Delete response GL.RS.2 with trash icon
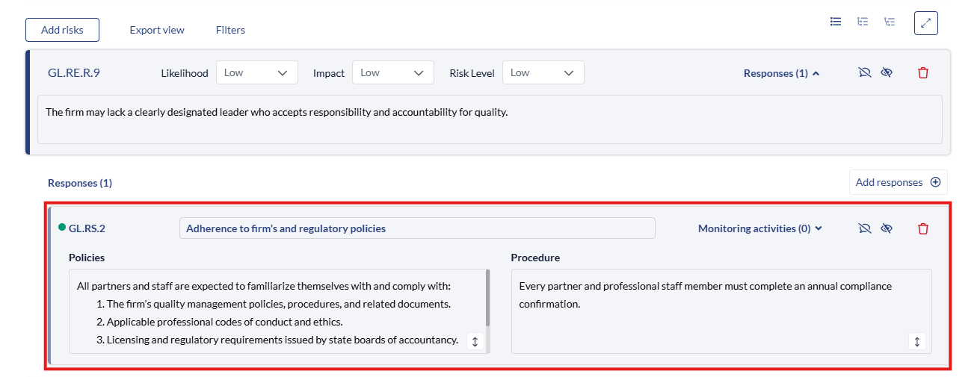Image resolution: width=980 pixels, height=377 pixels. 923,228
